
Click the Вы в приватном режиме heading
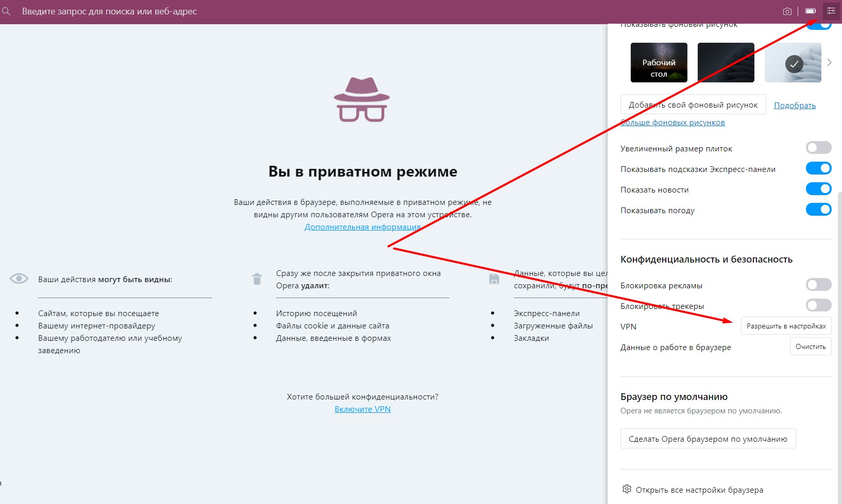363,171
